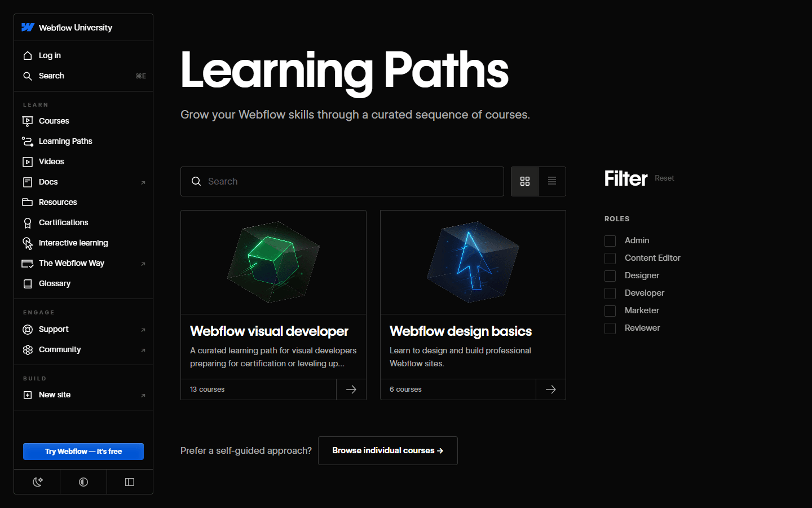Click the Glossary book icon

point(28,284)
